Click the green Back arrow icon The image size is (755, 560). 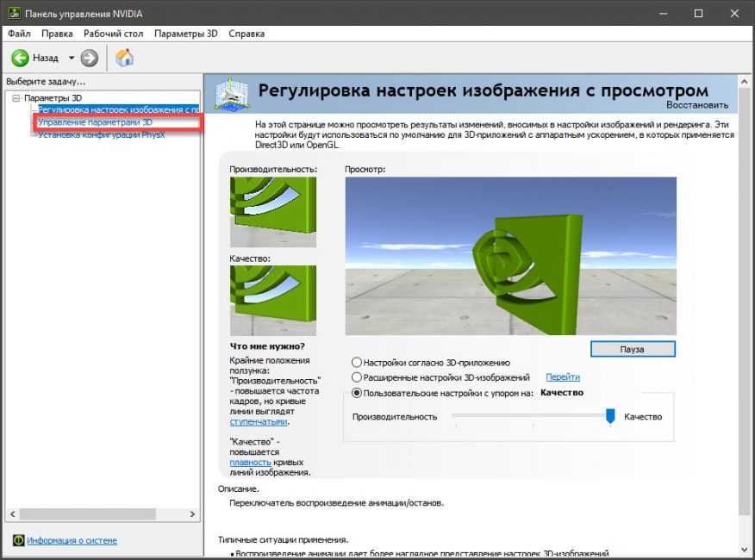(20, 58)
